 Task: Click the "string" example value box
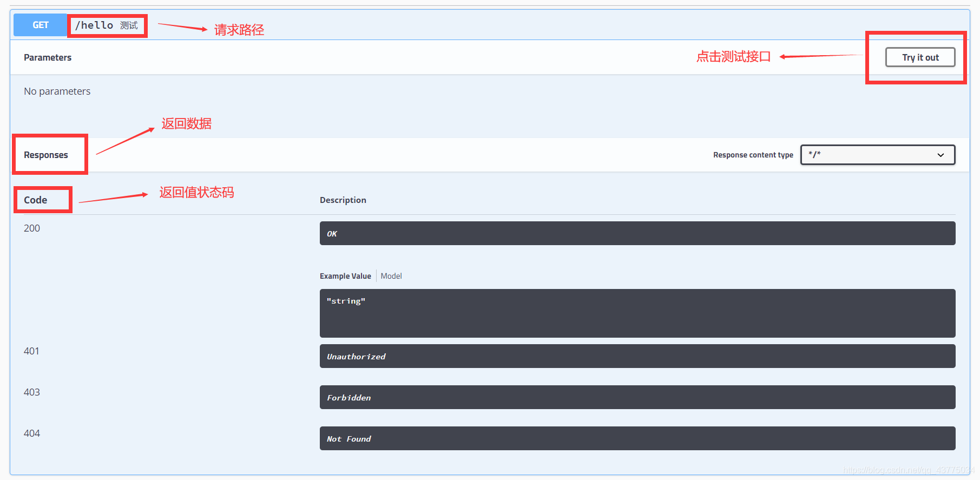637,313
